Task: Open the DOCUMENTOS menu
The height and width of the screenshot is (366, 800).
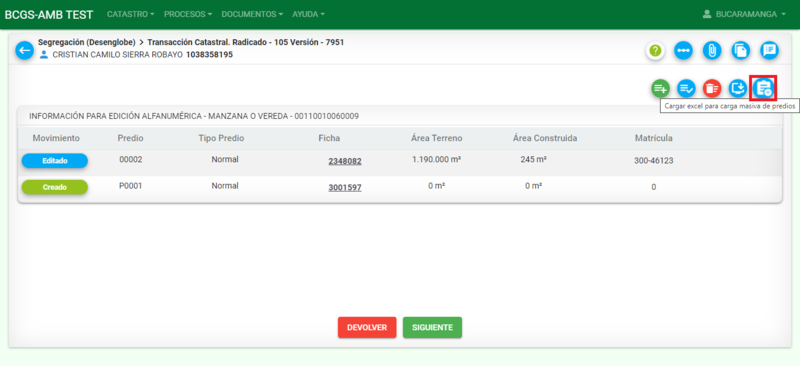Action: point(252,14)
